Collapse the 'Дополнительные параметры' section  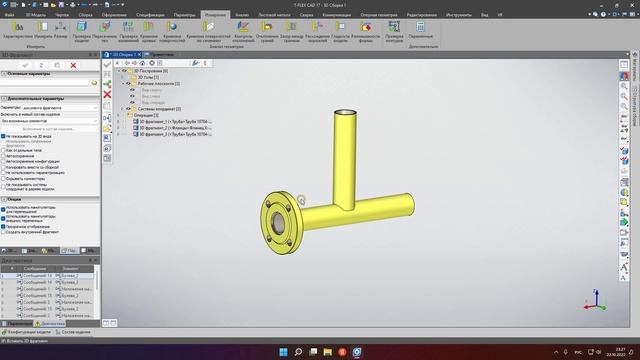4,99
